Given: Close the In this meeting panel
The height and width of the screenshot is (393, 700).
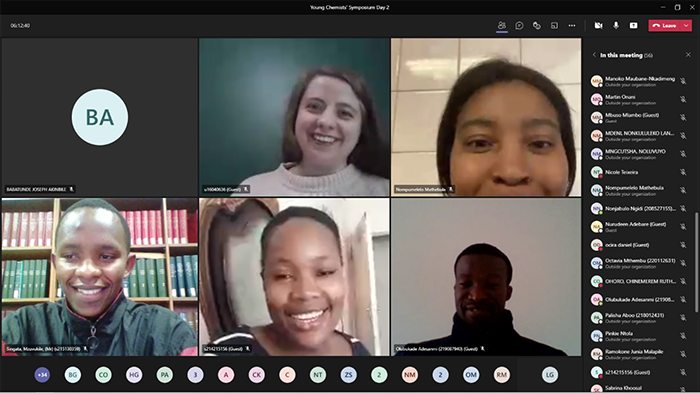Looking at the screenshot, I should click(x=688, y=54).
